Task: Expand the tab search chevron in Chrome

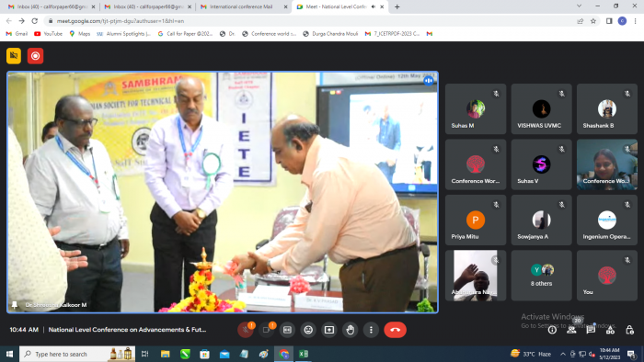Action: (579, 6)
